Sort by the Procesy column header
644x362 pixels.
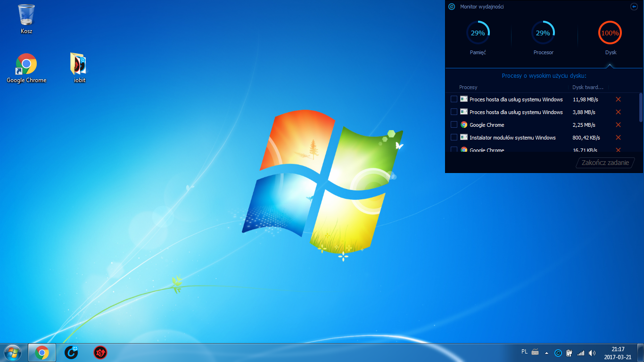click(468, 87)
